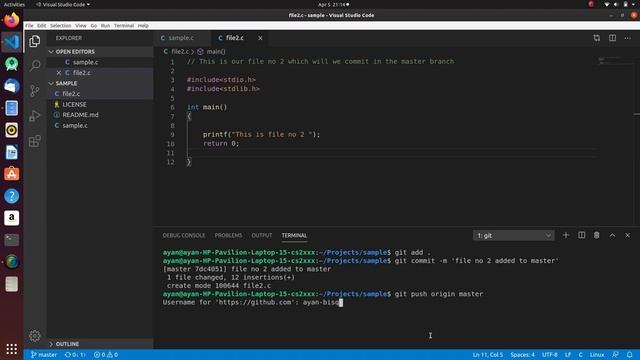Open the Run menu
The height and width of the screenshot is (360, 640).
pyautogui.click(x=105, y=25)
